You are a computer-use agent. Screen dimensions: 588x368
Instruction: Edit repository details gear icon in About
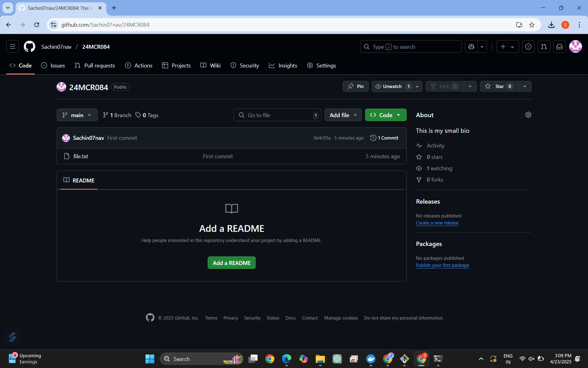click(528, 115)
